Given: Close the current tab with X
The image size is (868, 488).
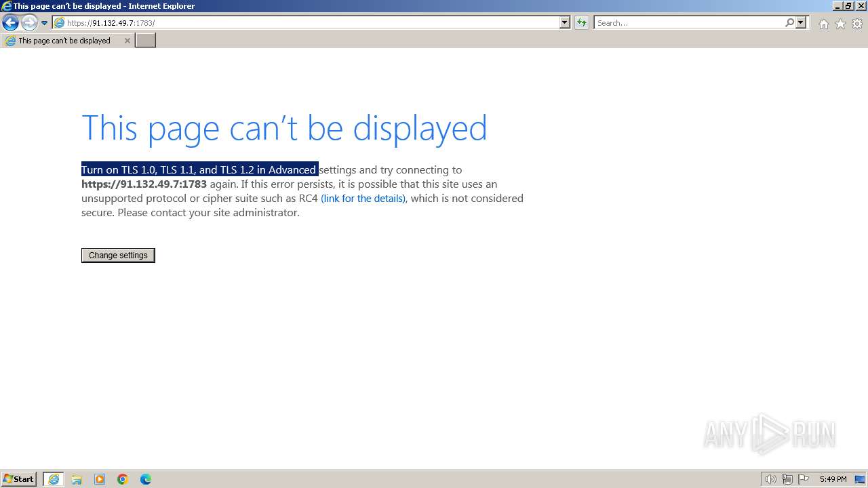Looking at the screenshot, I should coord(127,41).
